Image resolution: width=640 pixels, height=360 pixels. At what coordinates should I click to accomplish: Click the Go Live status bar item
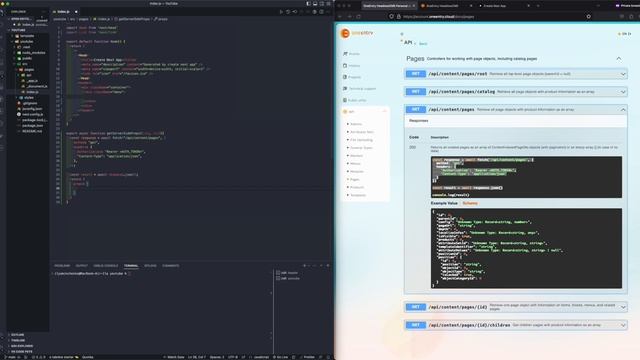tap(280, 357)
